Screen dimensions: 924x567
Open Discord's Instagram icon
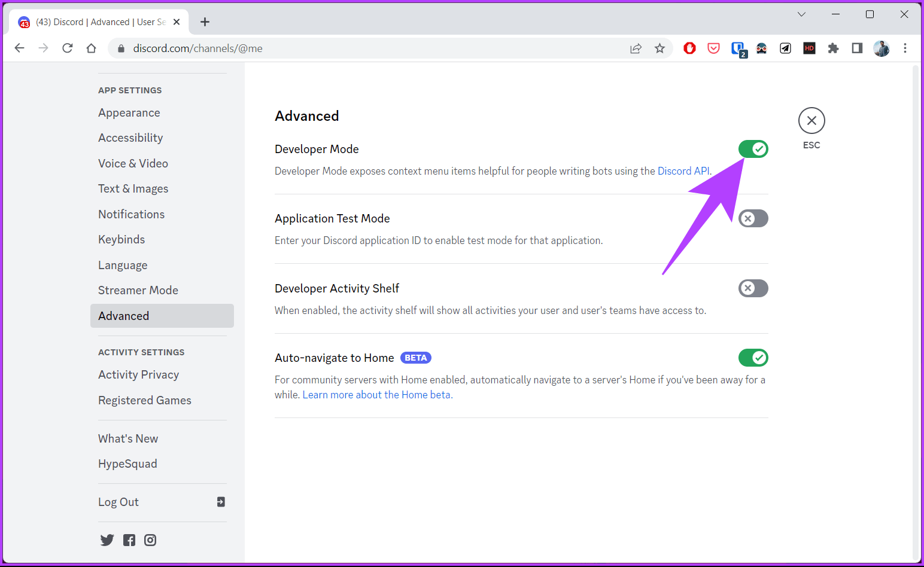click(150, 539)
